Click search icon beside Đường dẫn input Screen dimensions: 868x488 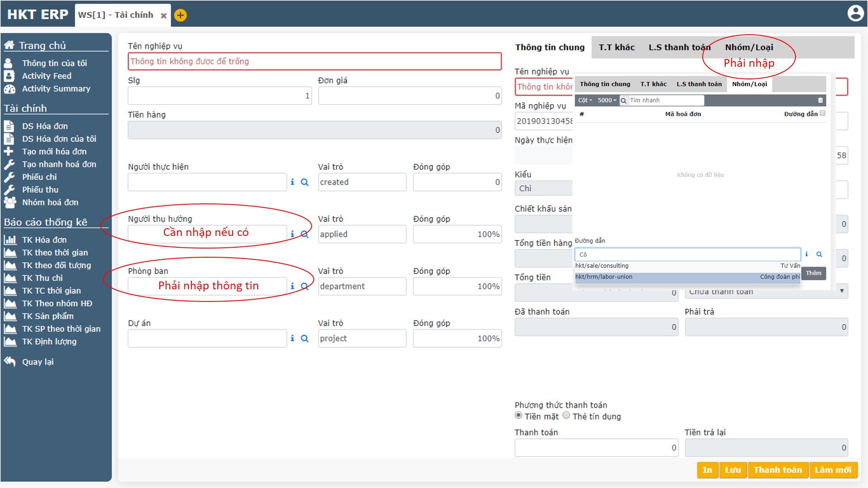[x=819, y=254]
